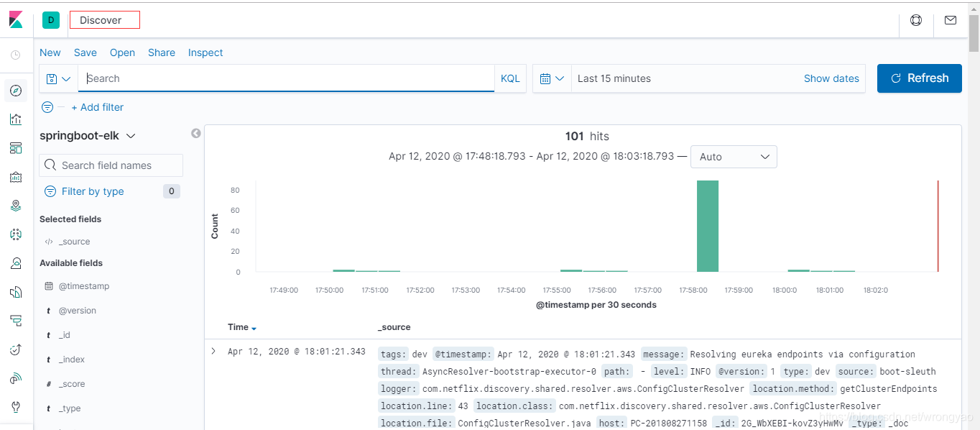Collapse the field list sidebar arrow
Screen dimensions: 980x430
[195, 134]
